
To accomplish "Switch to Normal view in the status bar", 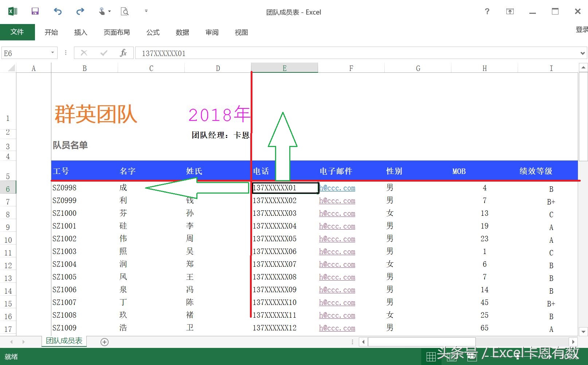I will 431,357.
